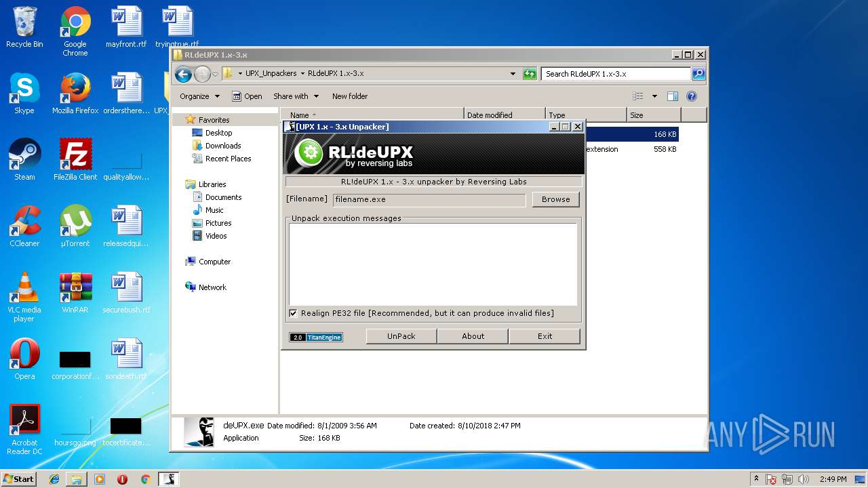Image resolution: width=868 pixels, height=488 pixels.
Task: Click the µTorrent desktop icon
Action: [75, 226]
